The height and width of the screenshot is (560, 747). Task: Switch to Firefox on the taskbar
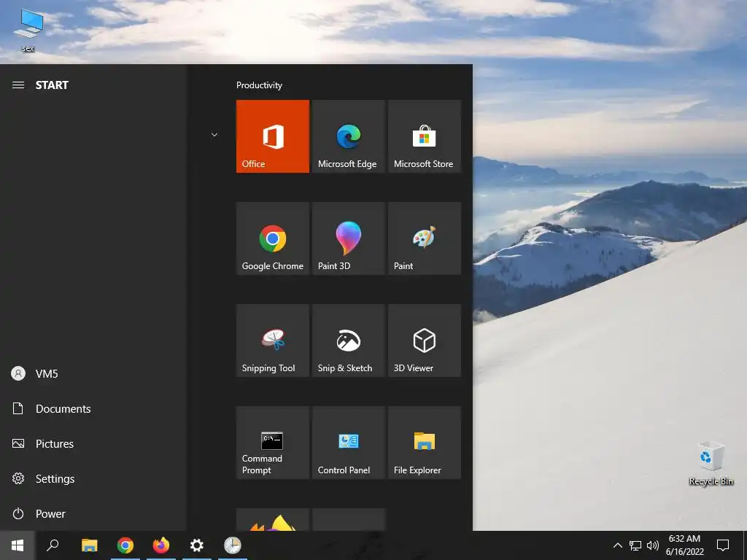(x=161, y=545)
